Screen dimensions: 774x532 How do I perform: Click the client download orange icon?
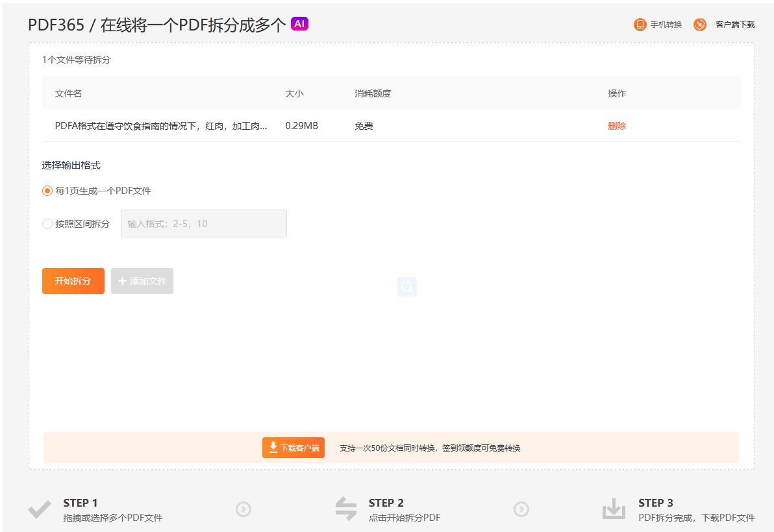(x=700, y=25)
